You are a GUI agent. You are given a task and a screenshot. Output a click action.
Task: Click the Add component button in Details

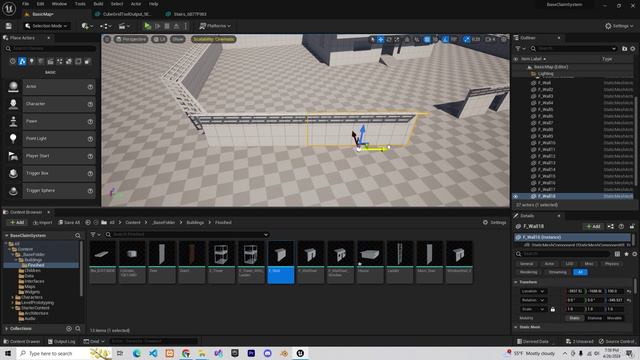(x=593, y=226)
